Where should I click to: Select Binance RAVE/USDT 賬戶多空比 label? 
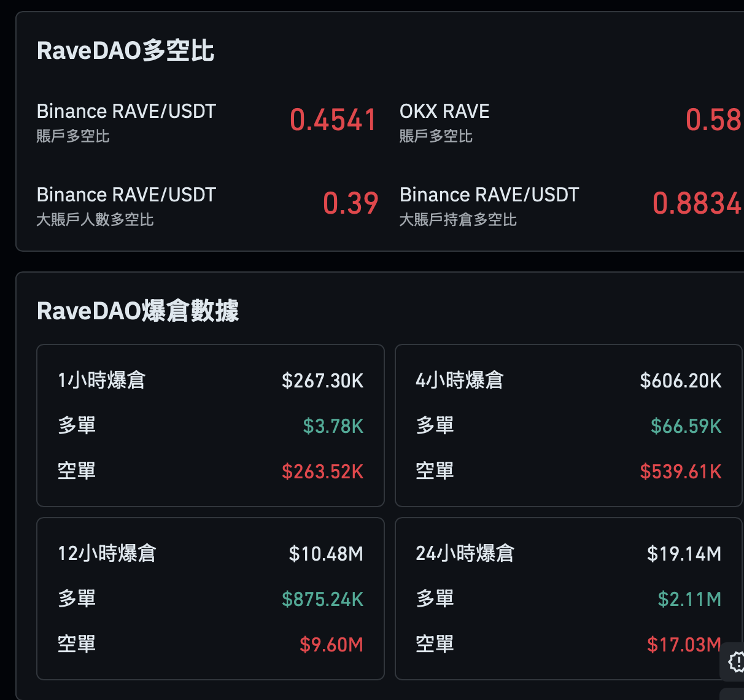click(126, 122)
